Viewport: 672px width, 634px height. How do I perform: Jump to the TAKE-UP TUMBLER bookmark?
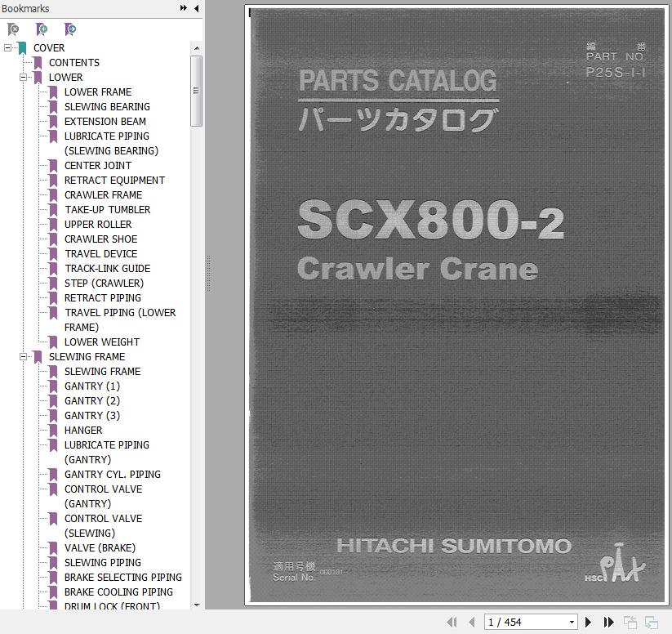[108, 210]
